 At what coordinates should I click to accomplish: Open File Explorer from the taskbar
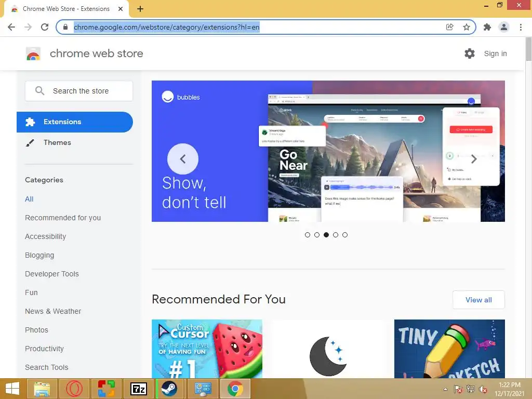pyautogui.click(x=42, y=389)
